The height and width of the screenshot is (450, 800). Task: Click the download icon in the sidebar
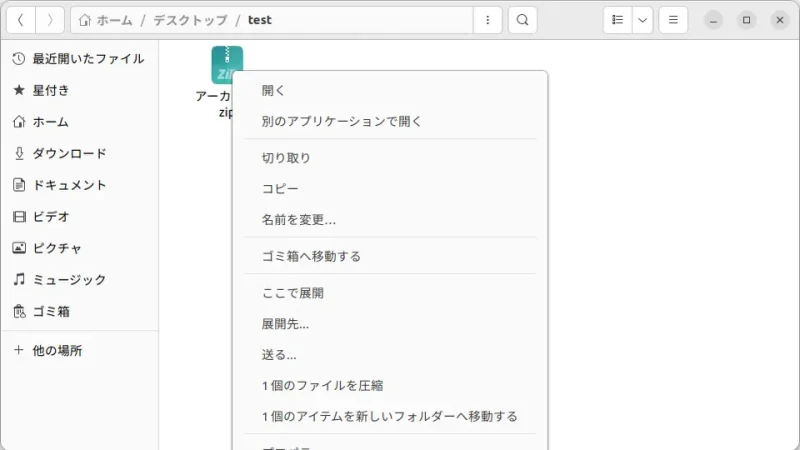click(x=19, y=154)
